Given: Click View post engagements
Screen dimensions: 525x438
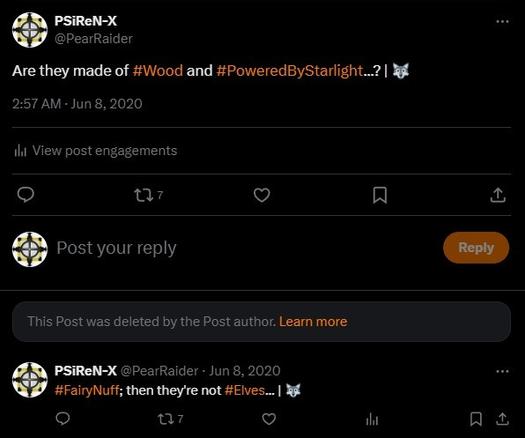Looking at the screenshot, I should [96, 151].
